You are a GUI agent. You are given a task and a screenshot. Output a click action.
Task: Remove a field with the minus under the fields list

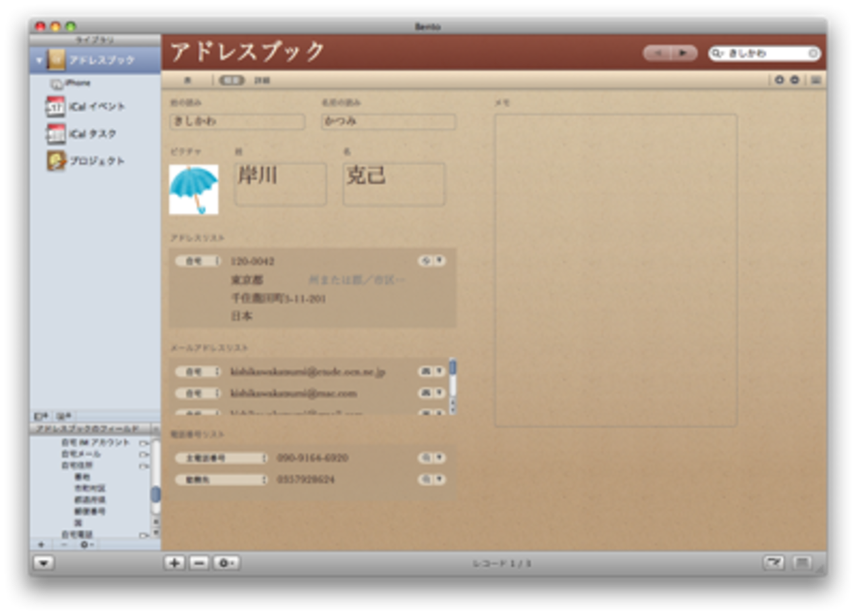coord(64,545)
